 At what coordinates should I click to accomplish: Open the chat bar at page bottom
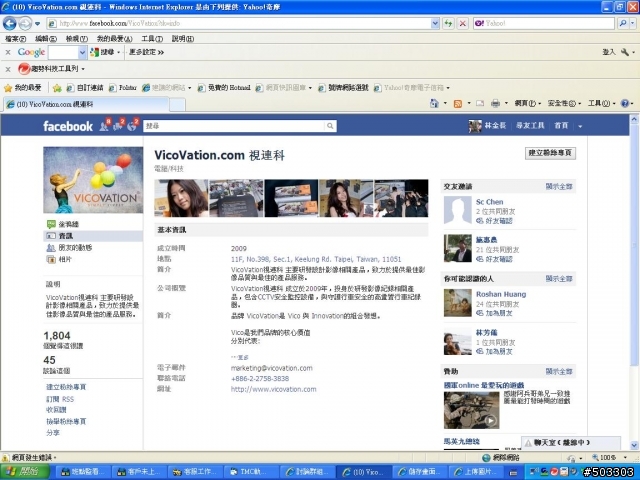click(571, 443)
